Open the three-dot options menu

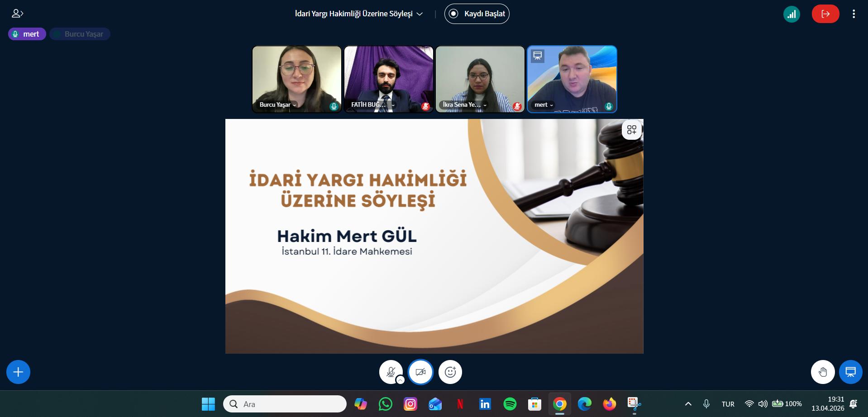854,14
